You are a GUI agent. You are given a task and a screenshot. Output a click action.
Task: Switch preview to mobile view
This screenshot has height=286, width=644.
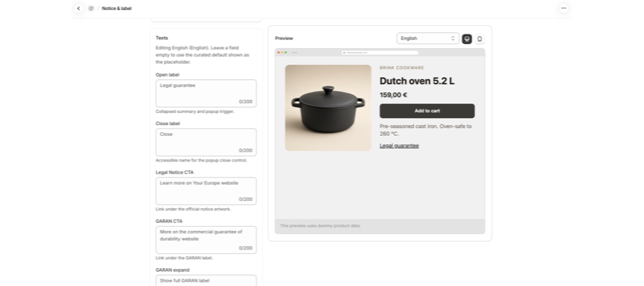[x=479, y=39]
